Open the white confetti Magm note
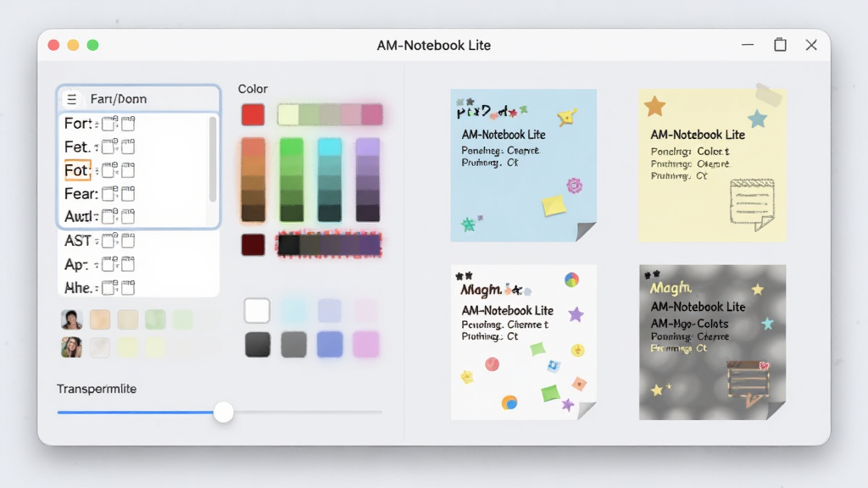This screenshot has height=488, width=868. pos(524,342)
